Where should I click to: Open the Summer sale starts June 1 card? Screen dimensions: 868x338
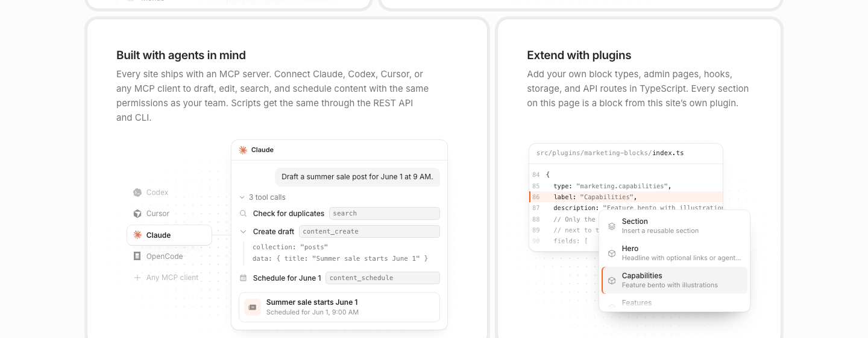(x=339, y=307)
